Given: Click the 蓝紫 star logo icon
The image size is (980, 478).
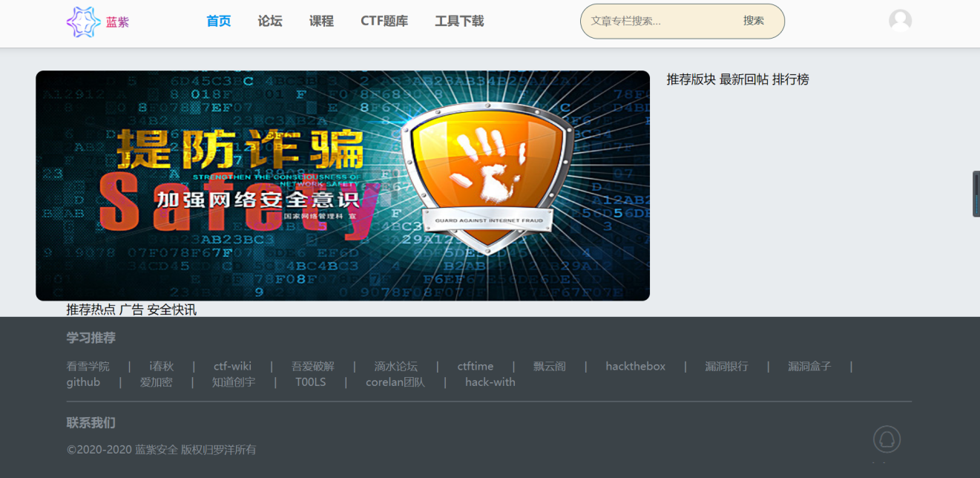Looking at the screenshot, I should point(83,22).
